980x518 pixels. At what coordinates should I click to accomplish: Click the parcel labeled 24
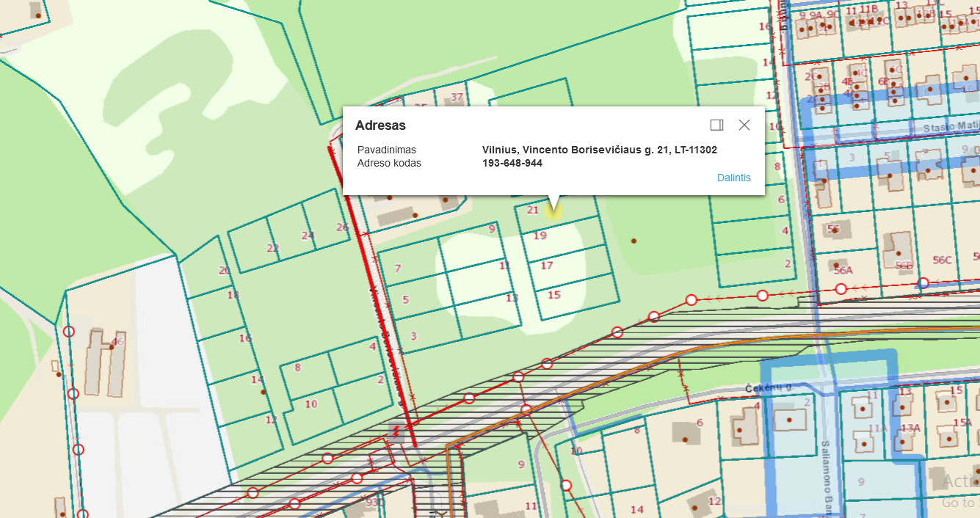point(308,236)
